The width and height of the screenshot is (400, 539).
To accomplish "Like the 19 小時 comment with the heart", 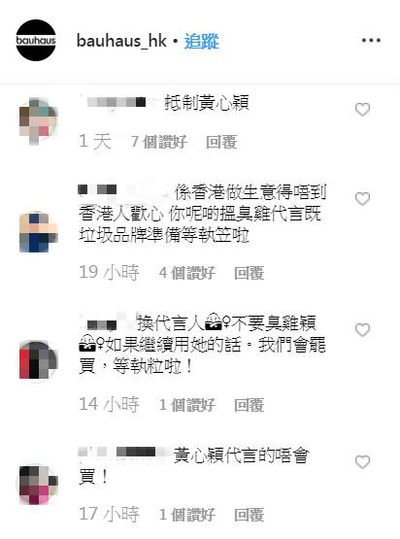I will coord(362,199).
